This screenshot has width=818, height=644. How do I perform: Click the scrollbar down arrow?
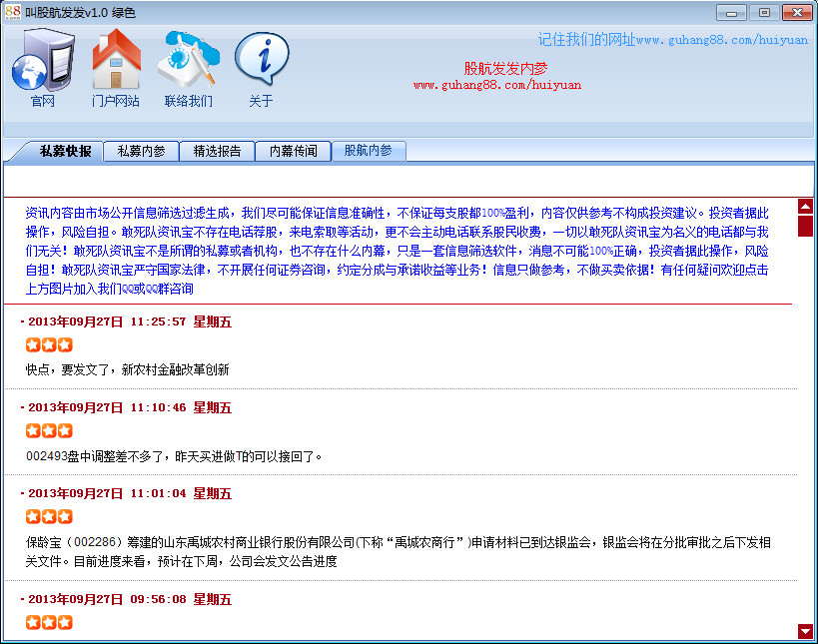click(x=805, y=631)
